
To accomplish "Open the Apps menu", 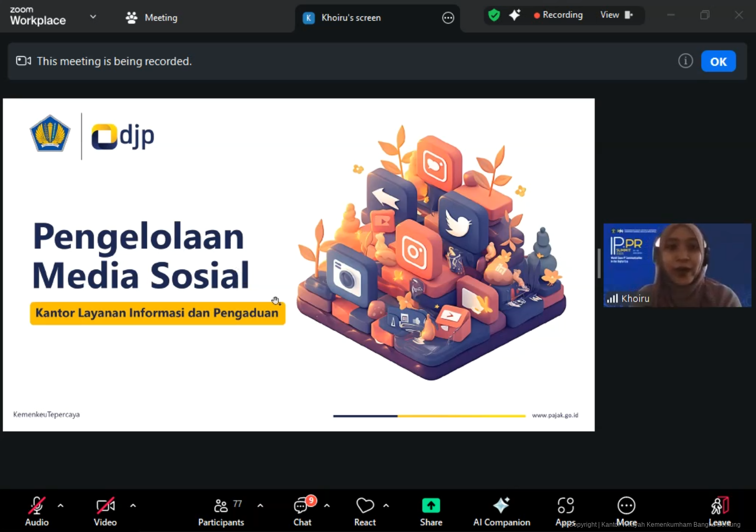I will point(566,506).
